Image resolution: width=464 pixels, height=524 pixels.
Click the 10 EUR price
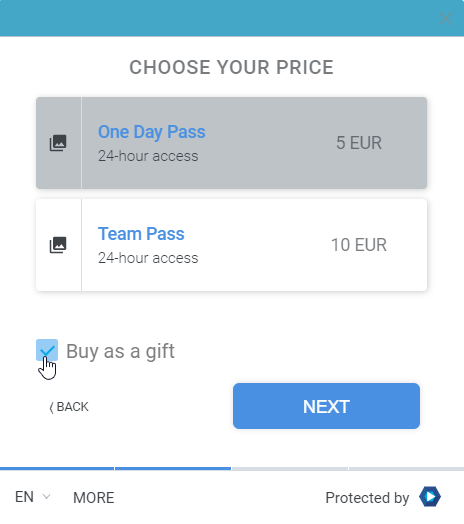click(x=359, y=245)
